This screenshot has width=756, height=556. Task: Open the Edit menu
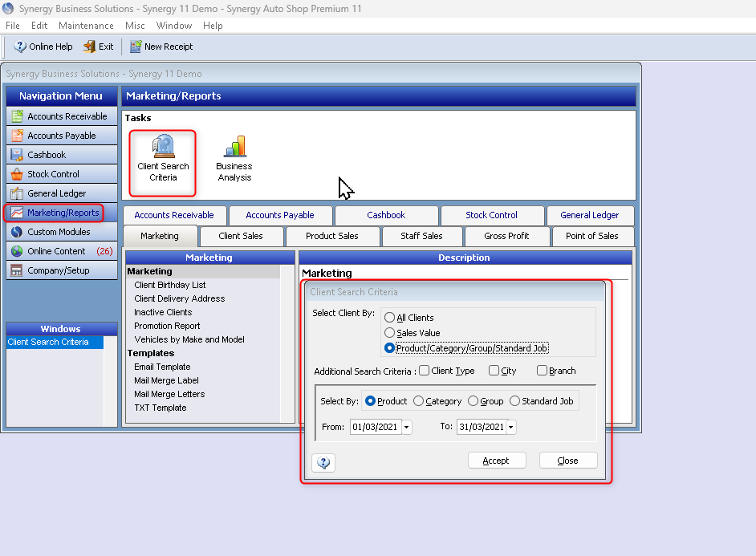coord(39,26)
